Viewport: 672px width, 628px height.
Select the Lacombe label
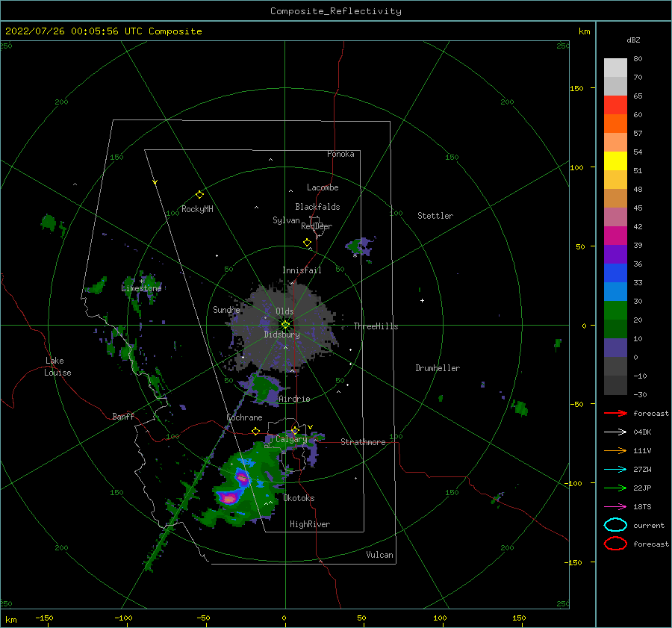point(323,187)
